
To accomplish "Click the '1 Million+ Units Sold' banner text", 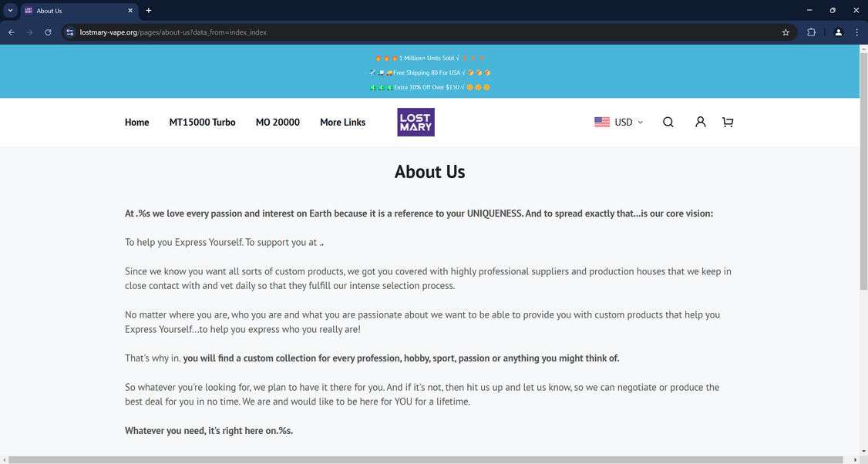I will pyautogui.click(x=429, y=58).
